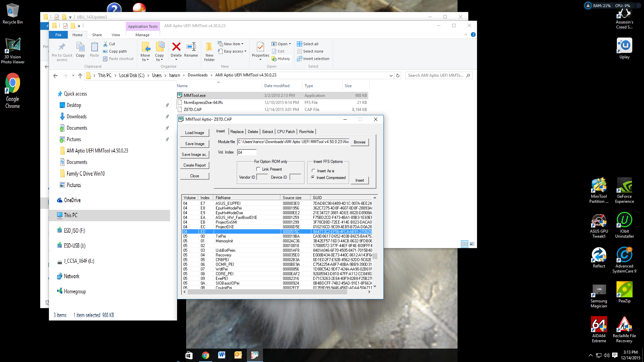Open the Action Center notification icon
The height and width of the screenshot is (362, 644).
[615, 355]
